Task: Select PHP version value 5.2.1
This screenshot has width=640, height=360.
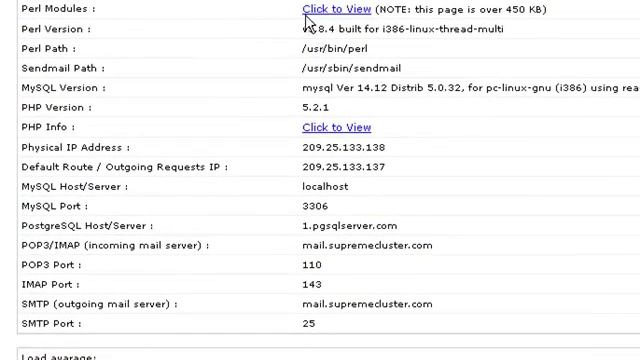Action: pyautogui.click(x=316, y=108)
